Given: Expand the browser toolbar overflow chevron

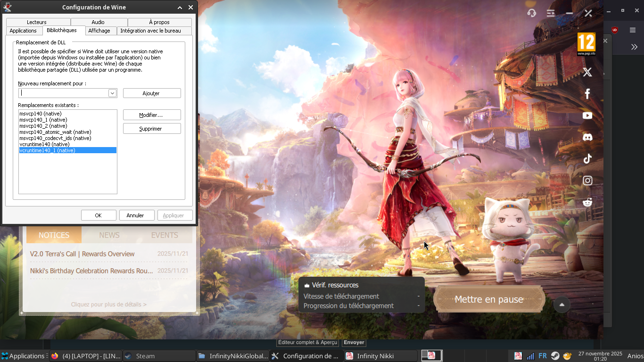Looking at the screenshot, I should tap(635, 47).
